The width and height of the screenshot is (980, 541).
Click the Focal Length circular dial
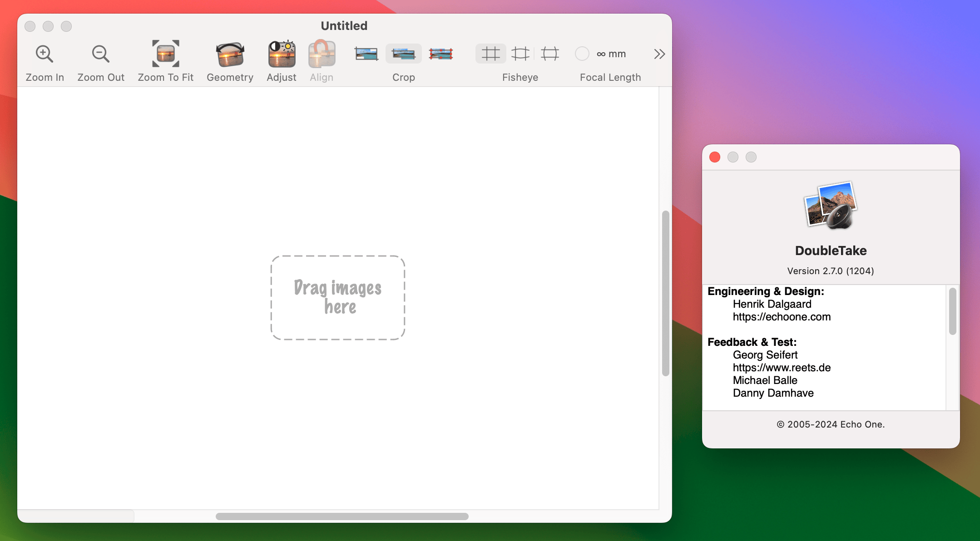tap(582, 54)
